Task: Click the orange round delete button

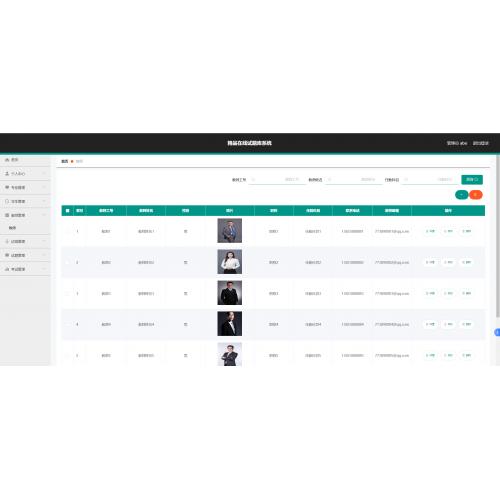Action: [476, 195]
